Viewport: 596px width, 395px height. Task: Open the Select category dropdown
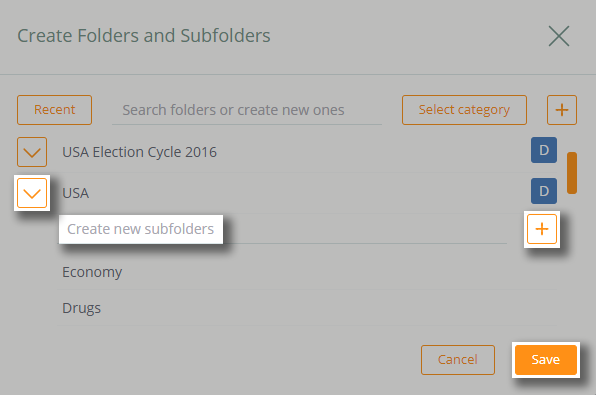[x=464, y=110]
